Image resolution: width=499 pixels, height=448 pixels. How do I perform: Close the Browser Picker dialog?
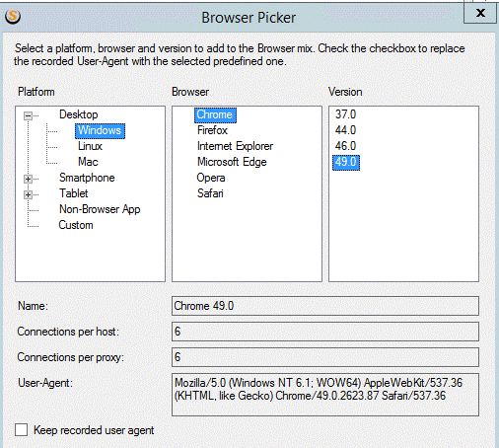tap(480, 13)
